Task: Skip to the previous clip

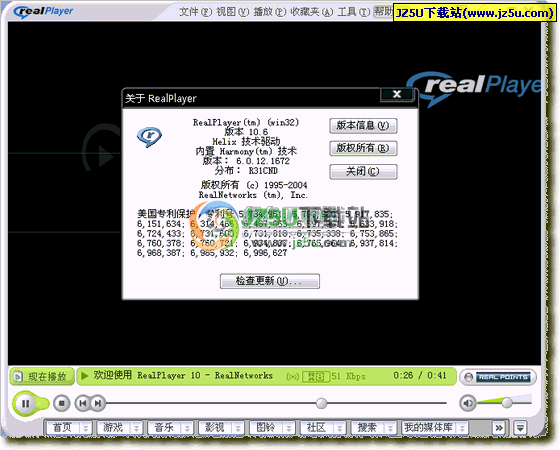Action: click(82, 404)
